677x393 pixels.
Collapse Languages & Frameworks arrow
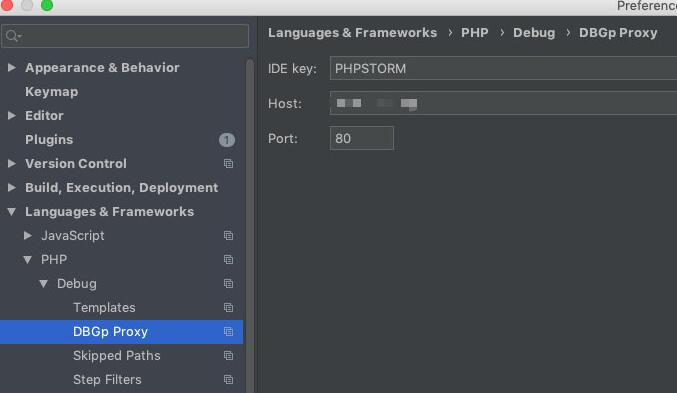click(x=12, y=212)
